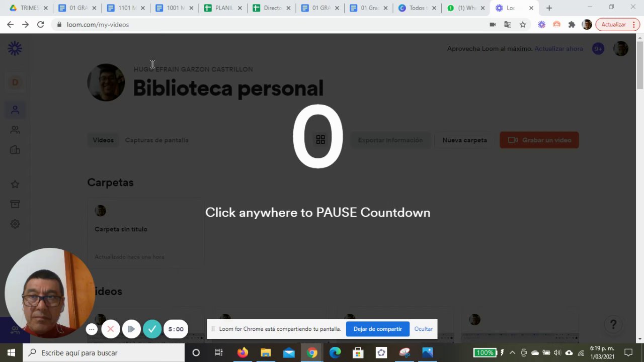Open the account avatar menu
This screenshot has width=644, height=362.
621,49
